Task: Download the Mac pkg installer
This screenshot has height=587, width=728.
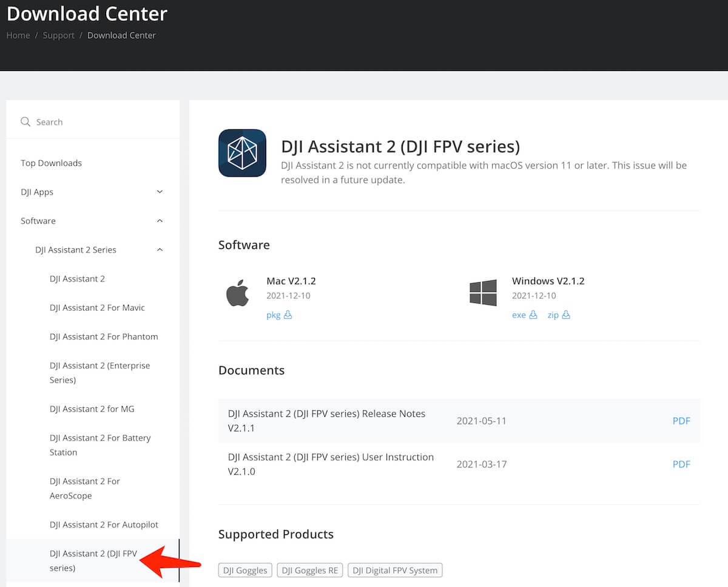Action: [279, 315]
